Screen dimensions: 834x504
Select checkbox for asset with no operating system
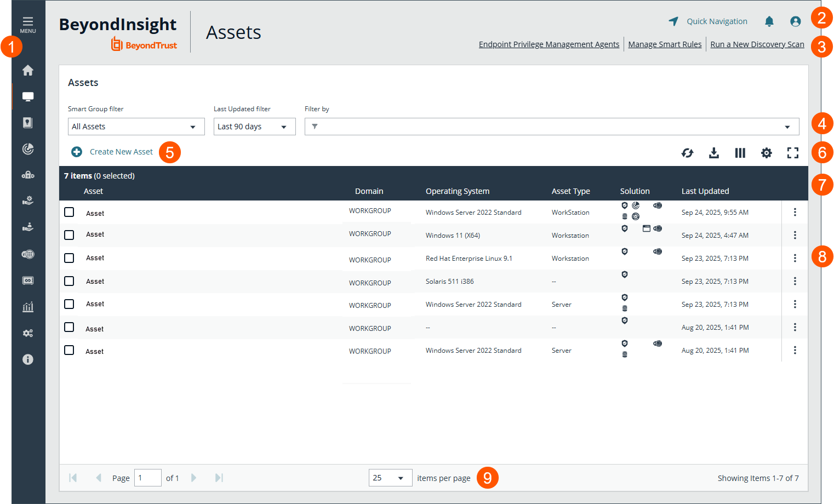(69, 327)
